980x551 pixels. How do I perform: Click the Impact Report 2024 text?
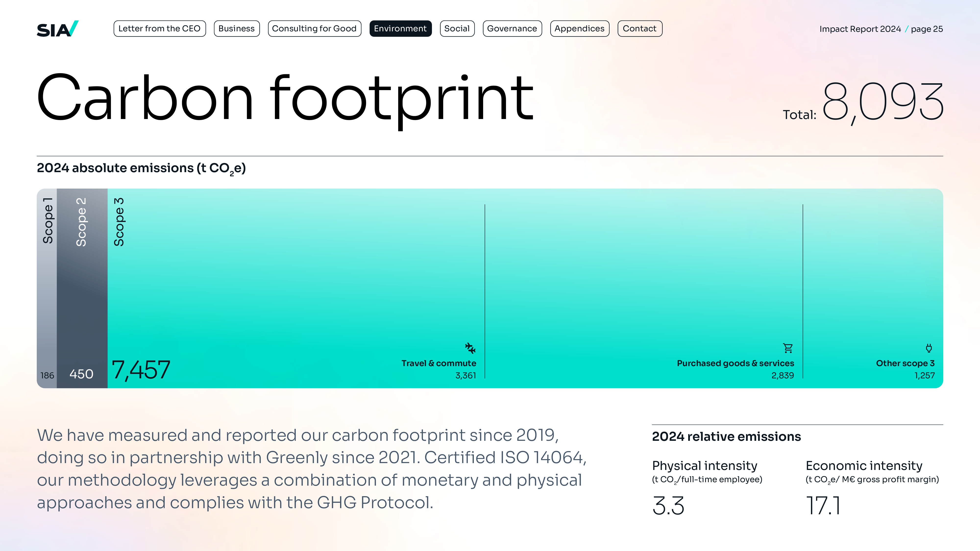[x=860, y=29]
